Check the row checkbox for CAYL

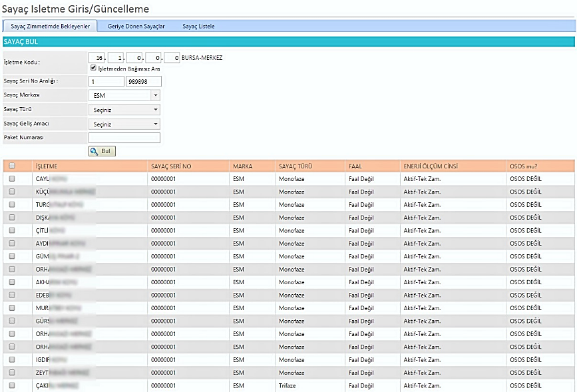pos(12,178)
